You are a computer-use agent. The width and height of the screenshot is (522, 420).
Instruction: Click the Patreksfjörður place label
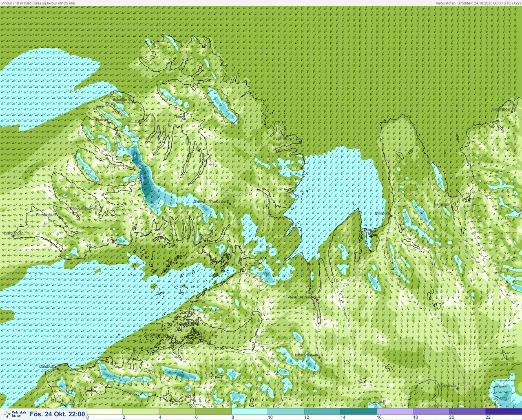pyautogui.click(x=47, y=214)
